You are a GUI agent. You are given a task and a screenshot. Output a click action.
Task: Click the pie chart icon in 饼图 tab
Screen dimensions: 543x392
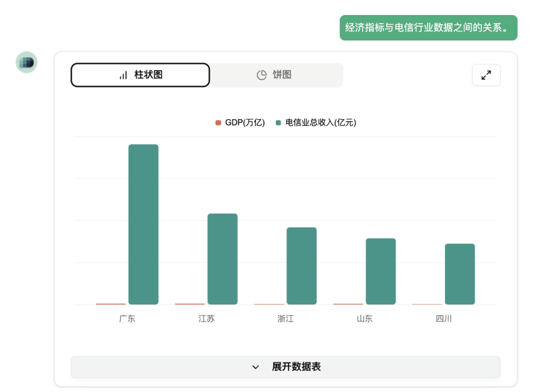262,75
